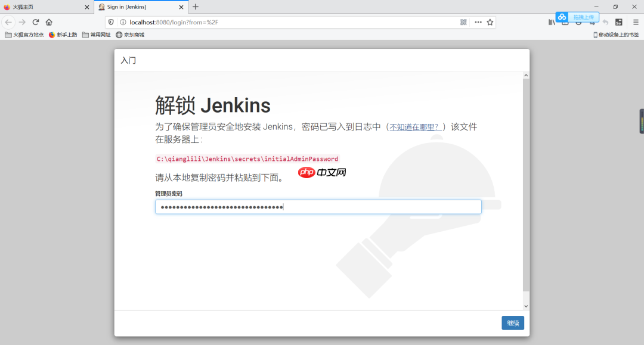Image resolution: width=644 pixels, height=345 pixels.
Task: Click the 拖拽上传 extension icon
Action: click(x=562, y=17)
